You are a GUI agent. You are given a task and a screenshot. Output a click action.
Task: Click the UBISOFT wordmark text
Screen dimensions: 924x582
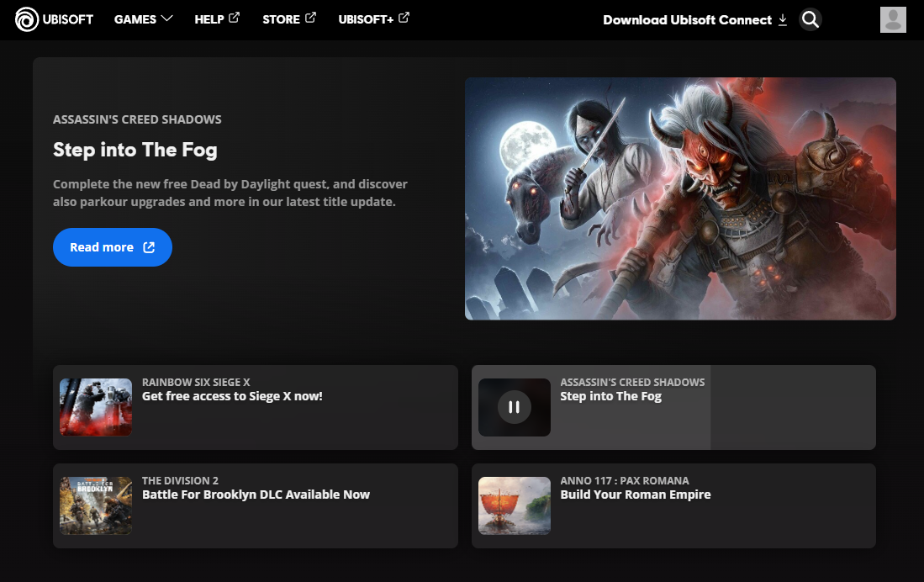(x=68, y=19)
